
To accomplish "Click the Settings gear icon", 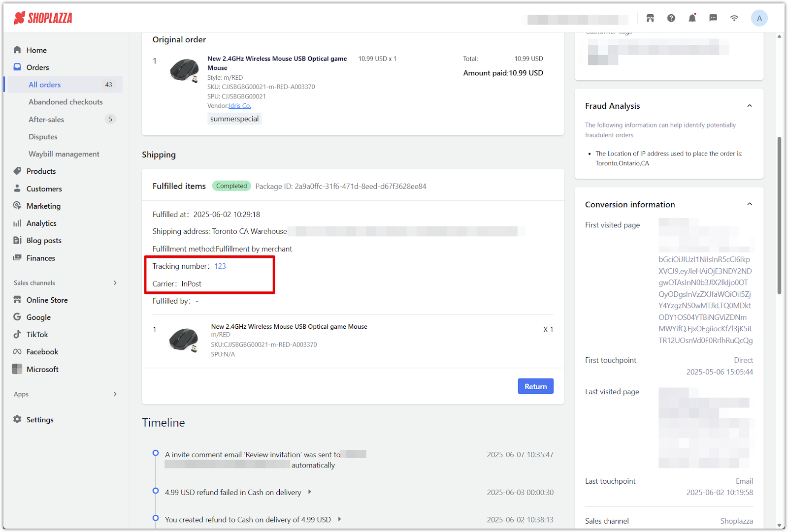I will (17, 419).
